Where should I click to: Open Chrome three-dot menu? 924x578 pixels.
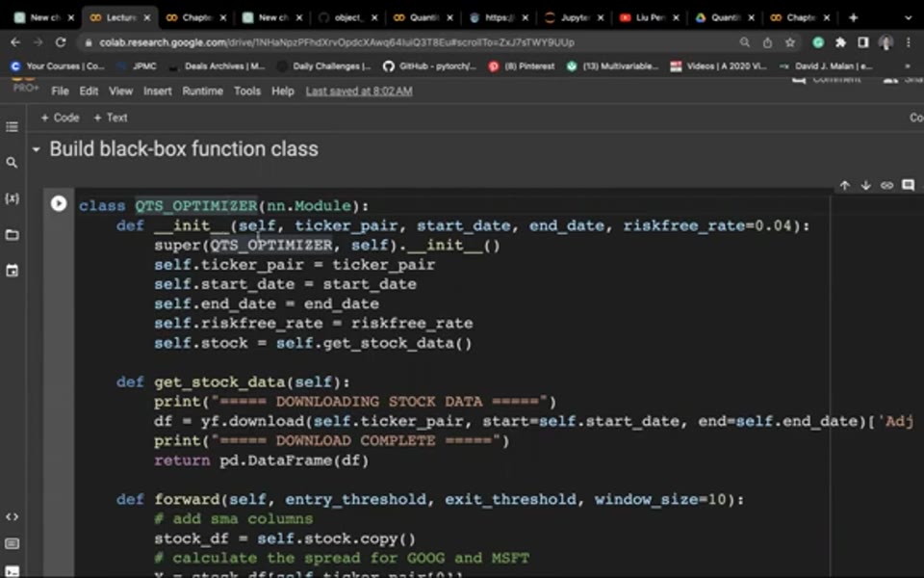[x=908, y=42]
